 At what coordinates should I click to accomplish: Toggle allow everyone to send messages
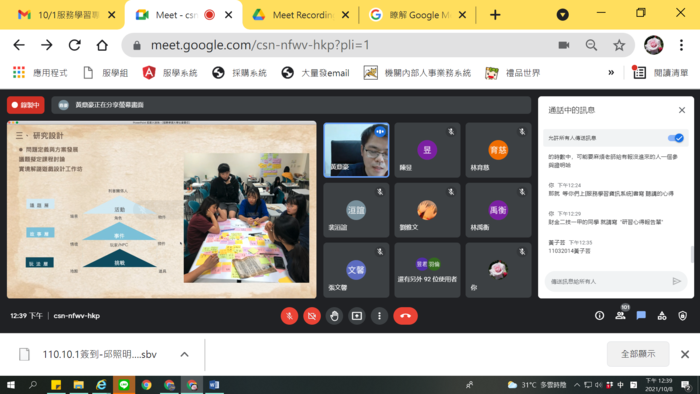(675, 138)
